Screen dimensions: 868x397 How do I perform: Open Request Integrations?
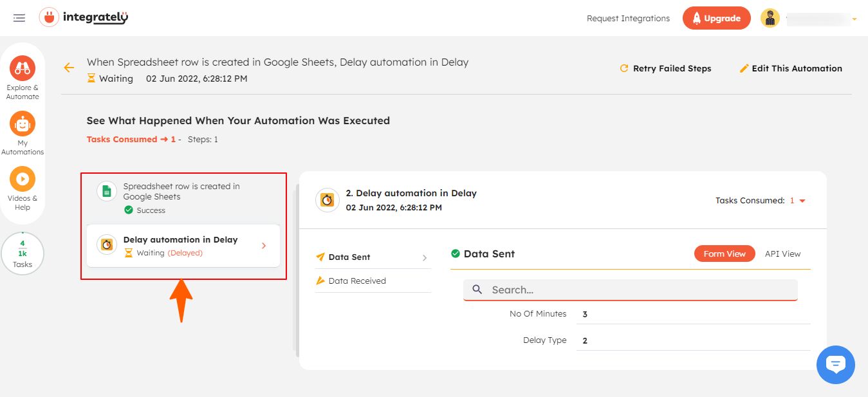[627, 18]
